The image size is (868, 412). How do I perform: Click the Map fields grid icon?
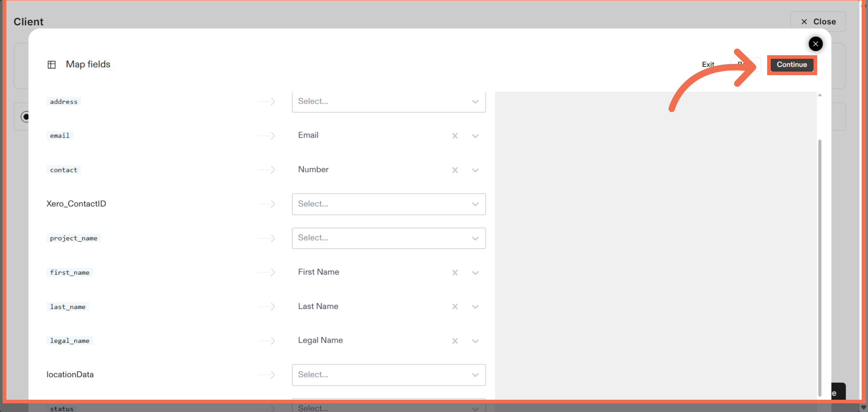coord(52,64)
